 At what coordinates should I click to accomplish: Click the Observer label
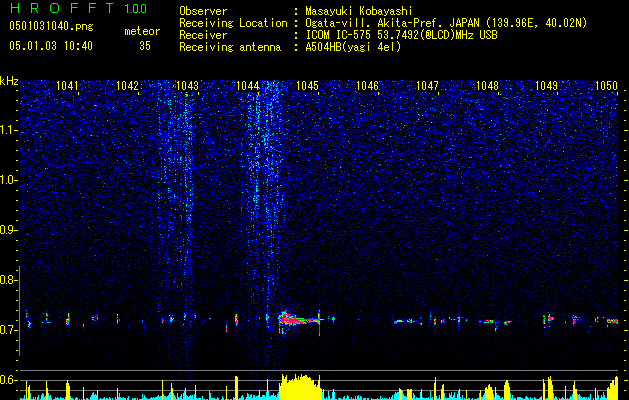coord(203,11)
